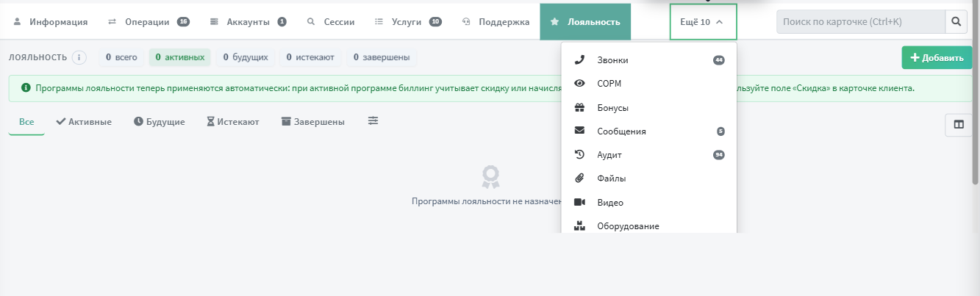980x296 pixels.
Task: Select the Все filter tab
Action: click(26, 122)
